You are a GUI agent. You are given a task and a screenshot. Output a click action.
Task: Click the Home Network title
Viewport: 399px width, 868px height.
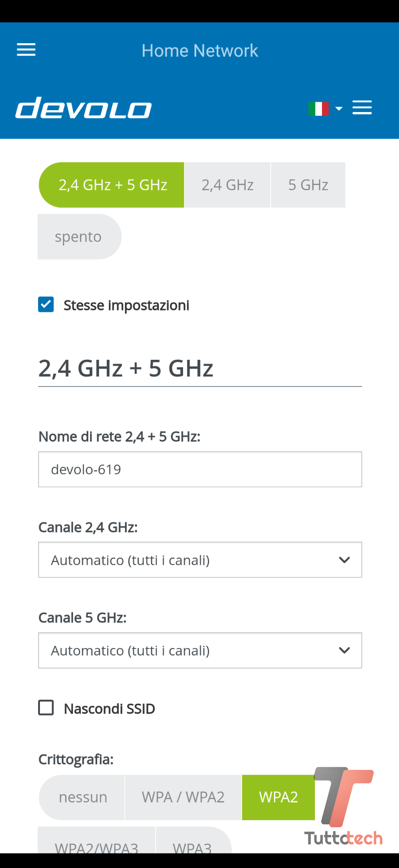[200, 50]
